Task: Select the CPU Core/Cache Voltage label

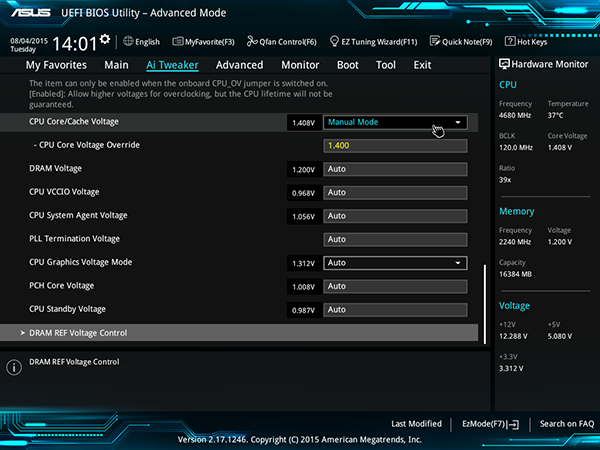Action: pyautogui.click(x=74, y=122)
